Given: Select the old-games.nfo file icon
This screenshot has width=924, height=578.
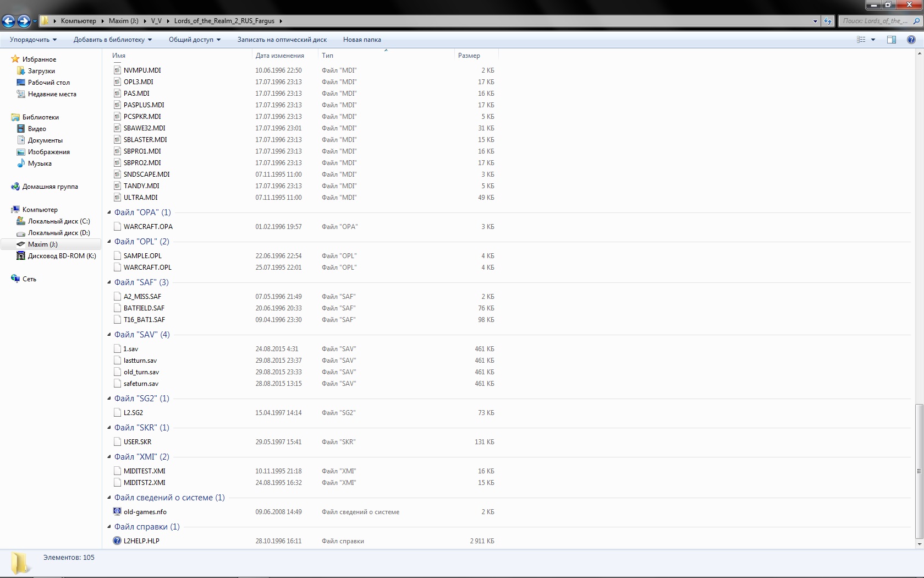Looking at the screenshot, I should (117, 511).
